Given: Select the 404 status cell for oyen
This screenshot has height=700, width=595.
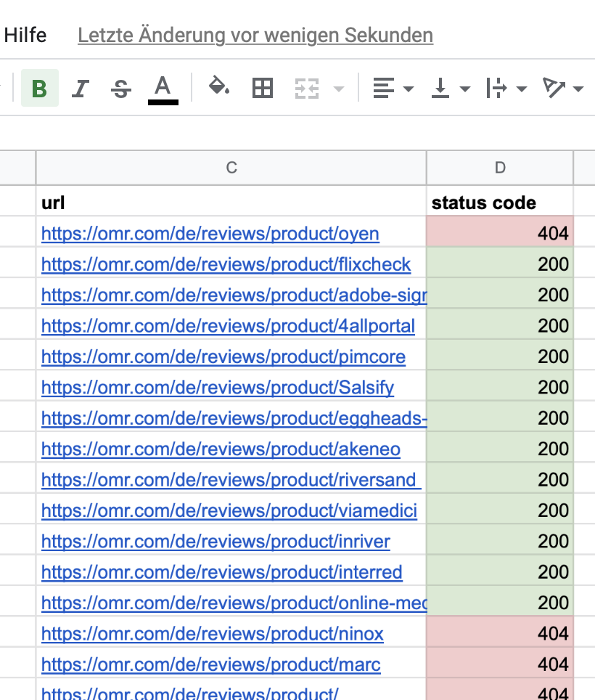Looking at the screenshot, I should coord(500,231).
